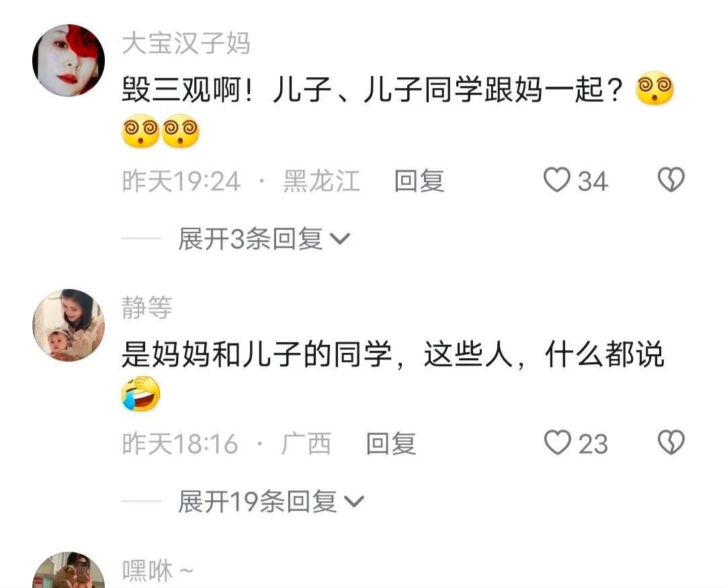This screenshot has height=588, width=725.
Task: Reply to 静等's comment
Action: pos(391,444)
